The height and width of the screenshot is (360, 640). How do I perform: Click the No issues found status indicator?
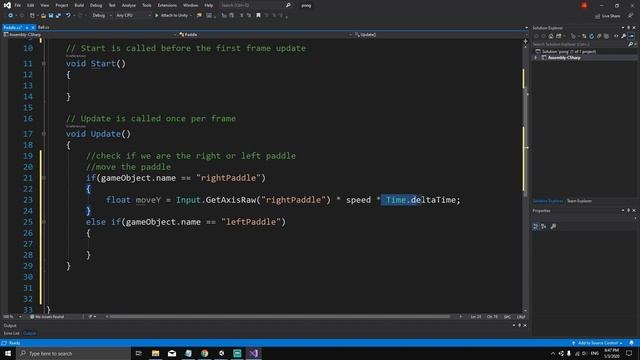tap(47, 317)
